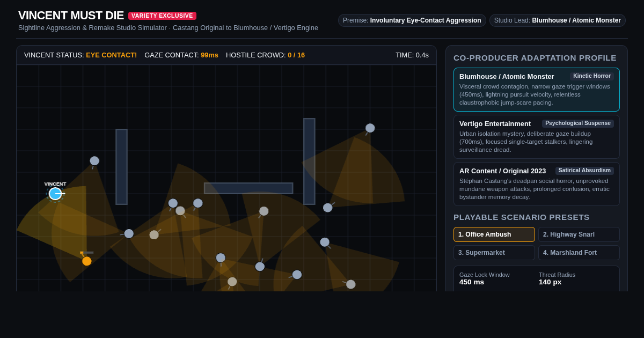644x338 pixels.
Task: Select the Blumhouse / Atomic Monster profile
Action: point(537,90)
